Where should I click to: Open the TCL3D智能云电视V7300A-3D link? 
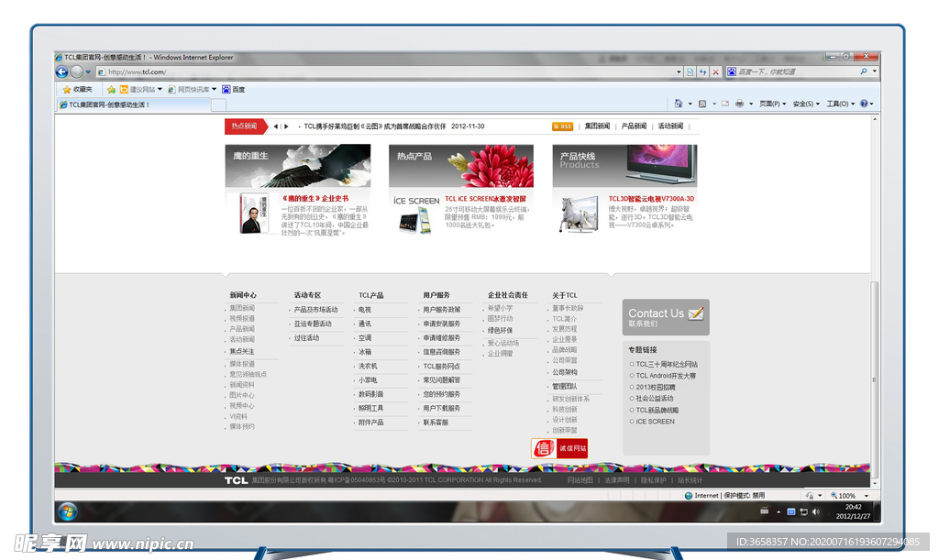[x=651, y=199]
